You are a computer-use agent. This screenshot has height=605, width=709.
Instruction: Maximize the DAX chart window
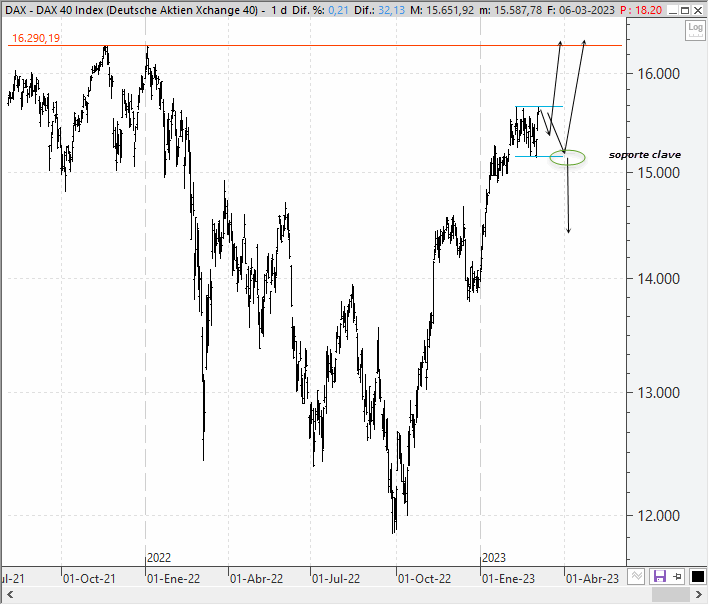pyautogui.click(x=685, y=10)
